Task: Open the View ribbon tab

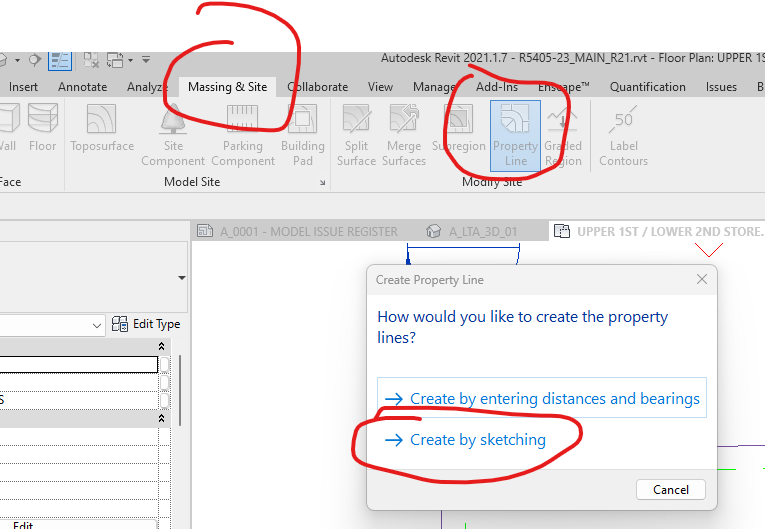Action: (380, 87)
